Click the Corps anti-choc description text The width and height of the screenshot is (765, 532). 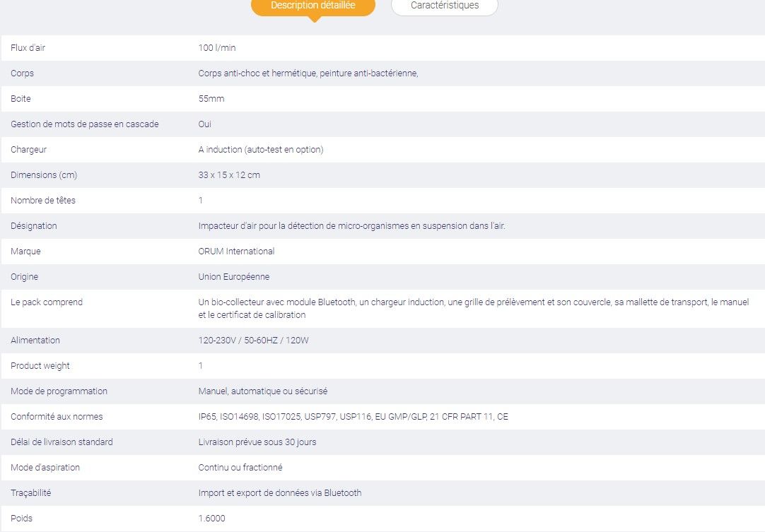[x=308, y=73]
